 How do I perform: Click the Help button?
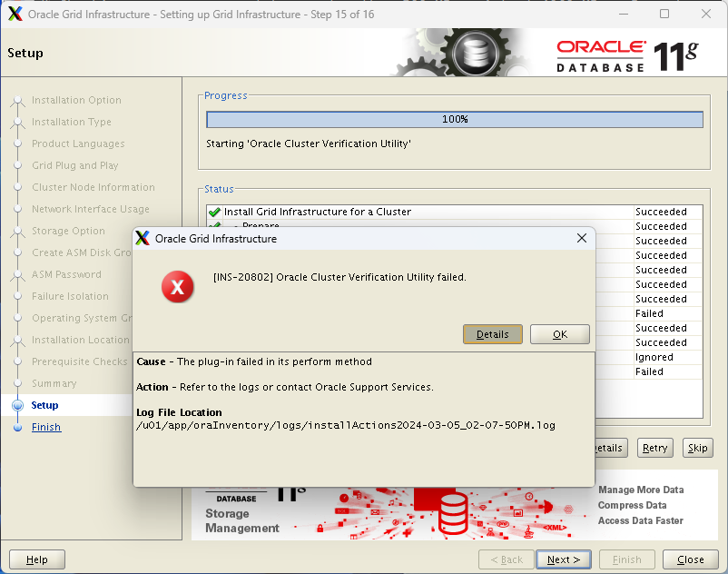37,559
